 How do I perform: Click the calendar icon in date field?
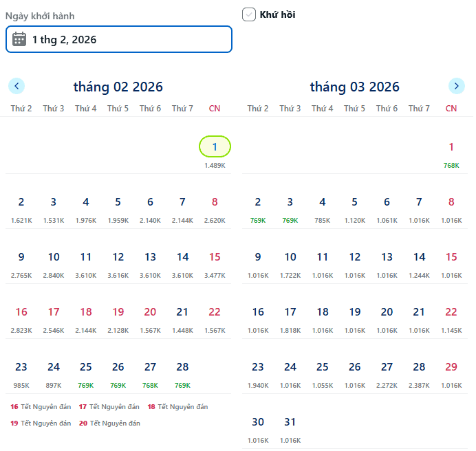click(19, 39)
